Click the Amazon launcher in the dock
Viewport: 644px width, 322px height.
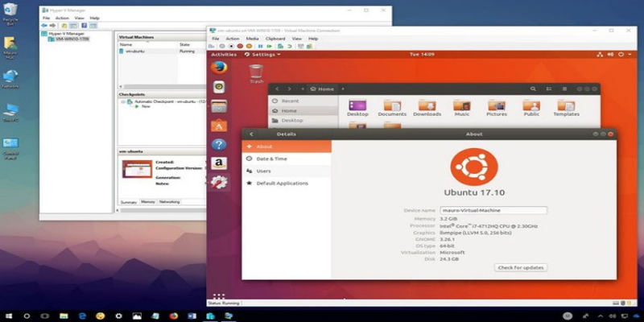pyautogui.click(x=218, y=163)
